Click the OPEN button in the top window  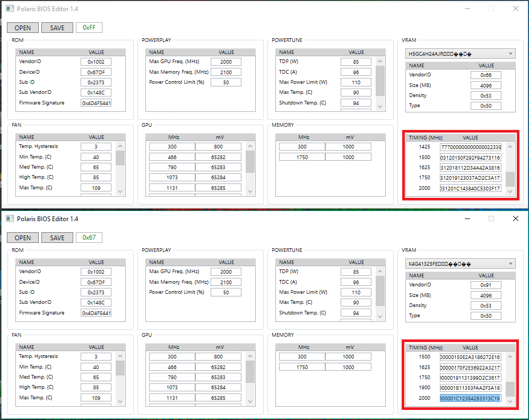[23, 28]
